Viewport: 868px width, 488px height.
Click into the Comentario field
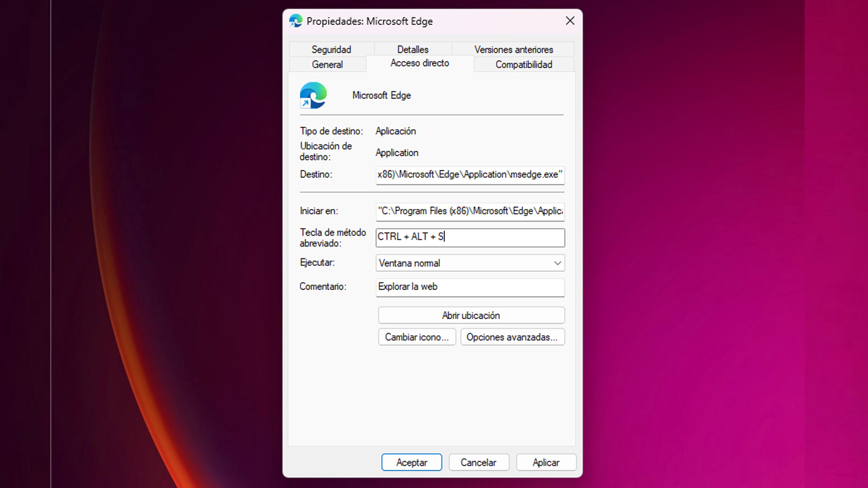[470, 287]
